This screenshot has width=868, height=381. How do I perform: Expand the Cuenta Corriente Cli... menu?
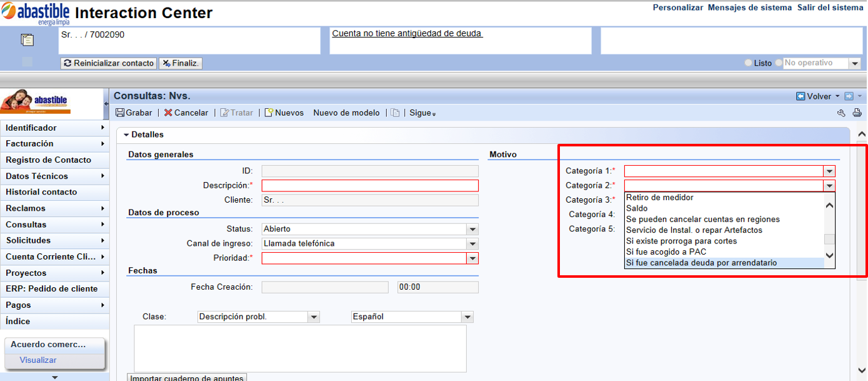[54, 257]
